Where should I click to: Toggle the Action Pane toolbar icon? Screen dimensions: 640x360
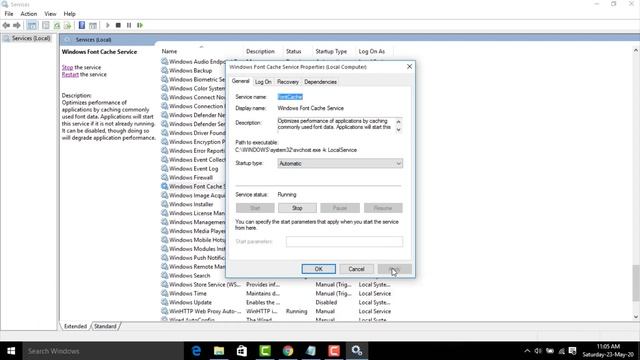(x=93, y=25)
